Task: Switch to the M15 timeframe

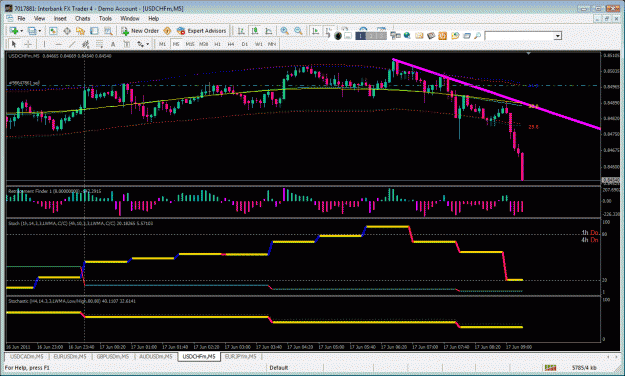Action: (190, 44)
